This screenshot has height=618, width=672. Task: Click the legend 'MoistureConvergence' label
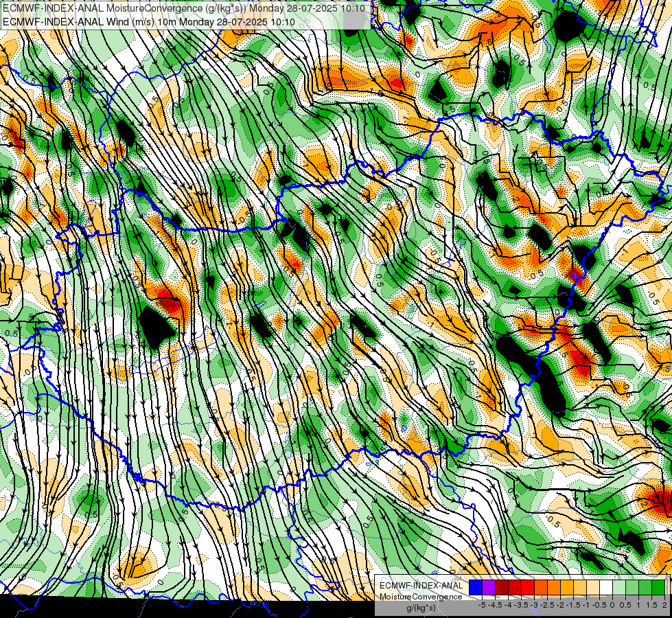point(421,597)
